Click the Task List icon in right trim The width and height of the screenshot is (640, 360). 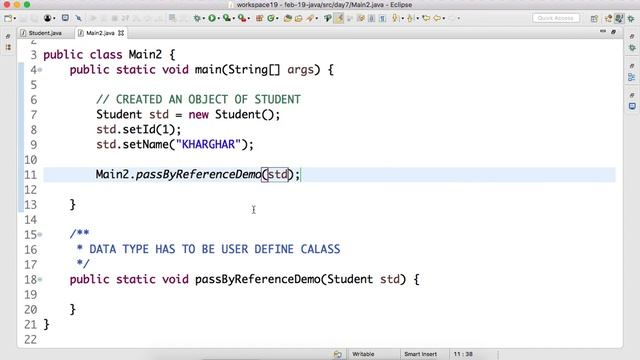click(x=632, y=107)
